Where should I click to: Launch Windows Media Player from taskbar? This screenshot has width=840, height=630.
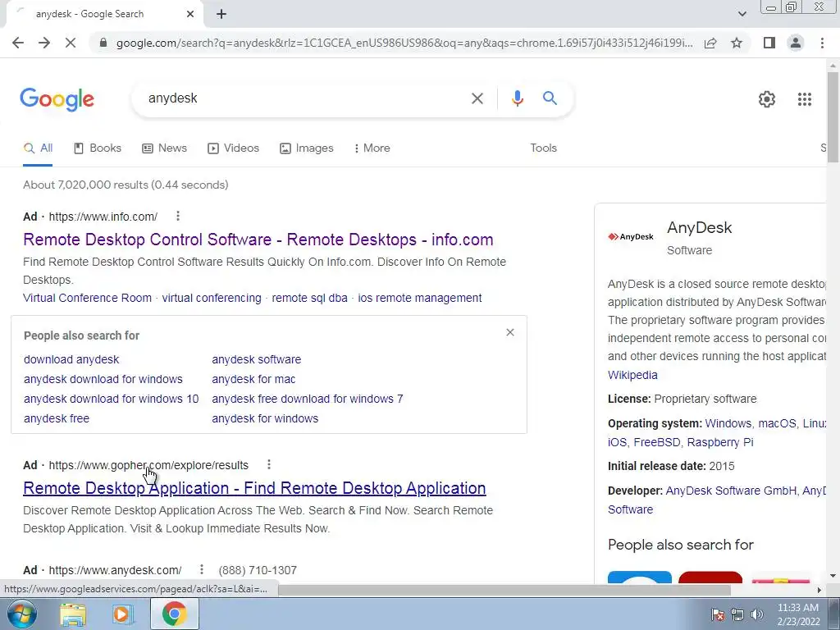[x=123, y=614]
